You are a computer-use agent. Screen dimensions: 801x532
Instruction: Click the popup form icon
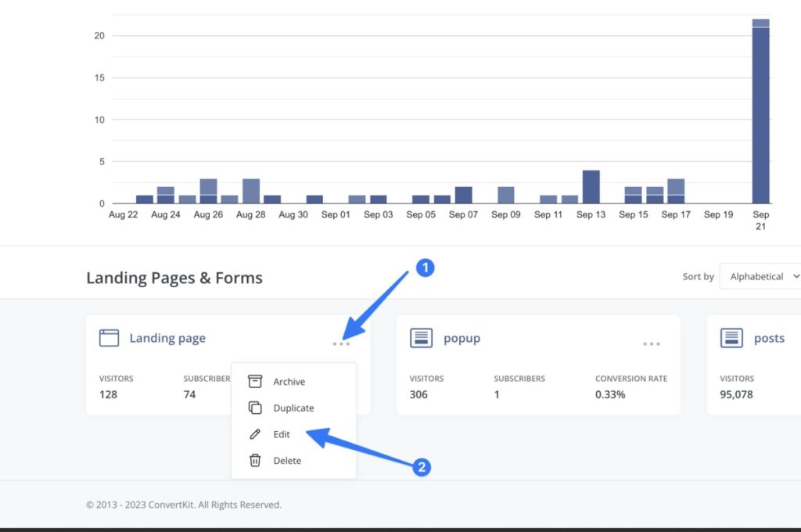(421, 338)
